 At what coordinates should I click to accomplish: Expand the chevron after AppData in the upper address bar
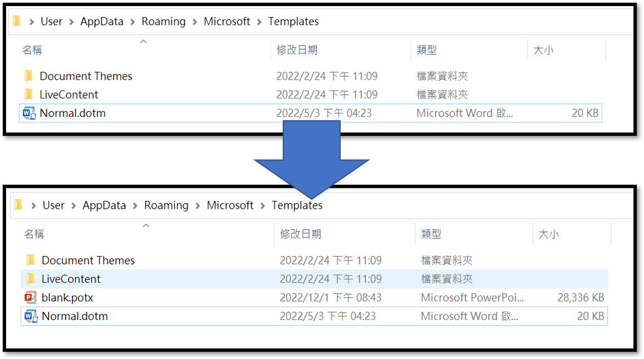pos(134,22)
